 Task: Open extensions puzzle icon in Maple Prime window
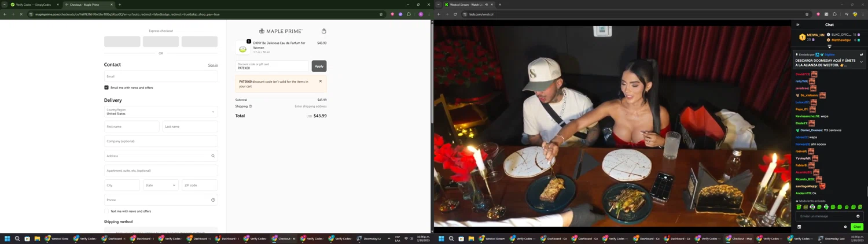[x=409, y=14]
